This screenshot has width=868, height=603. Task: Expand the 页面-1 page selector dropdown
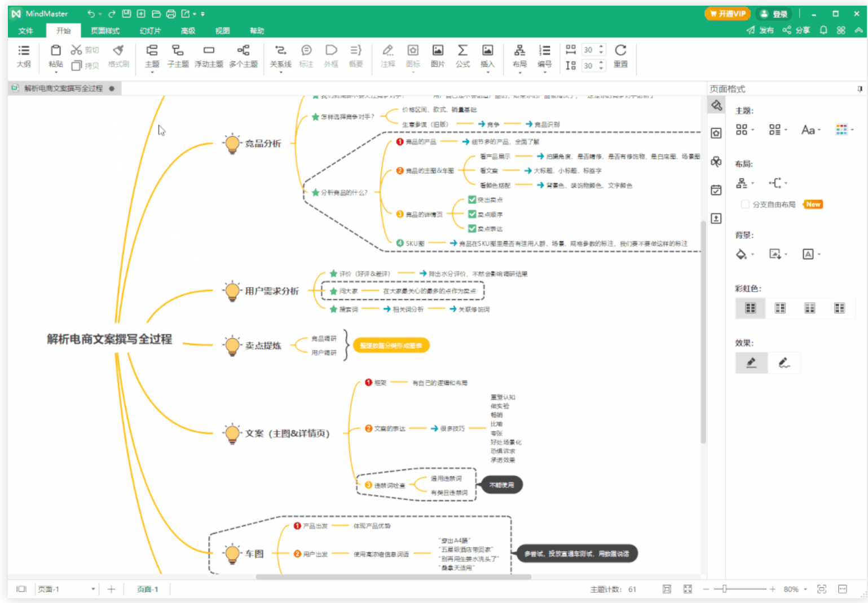tap(93, 589)
